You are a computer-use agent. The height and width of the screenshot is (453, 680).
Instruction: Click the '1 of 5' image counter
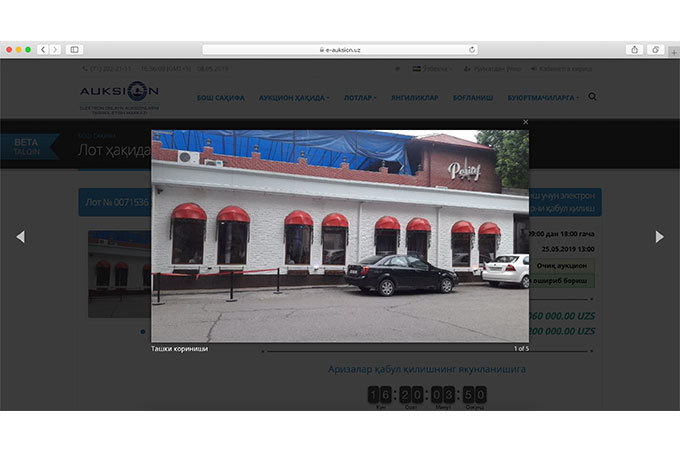[521, 349]
